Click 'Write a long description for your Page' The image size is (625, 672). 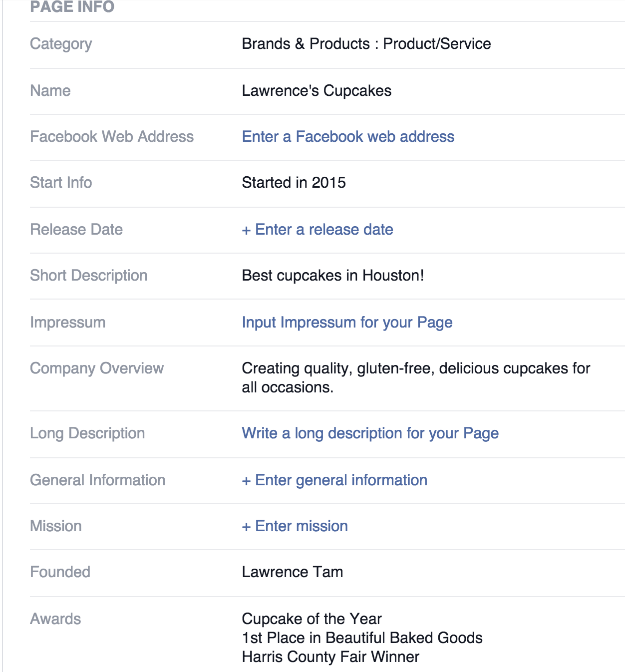[370, 433]
